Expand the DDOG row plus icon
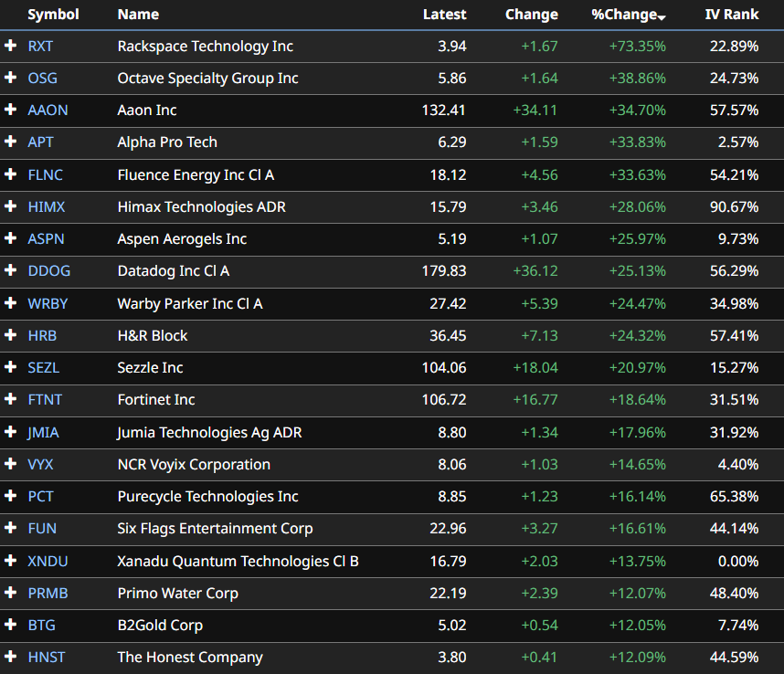 10,270
